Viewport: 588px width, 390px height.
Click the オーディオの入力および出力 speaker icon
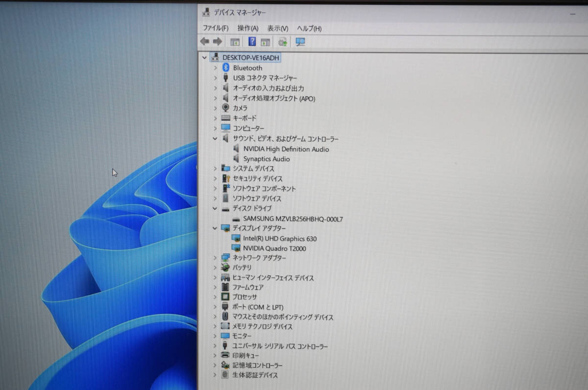tap(226, 88)
